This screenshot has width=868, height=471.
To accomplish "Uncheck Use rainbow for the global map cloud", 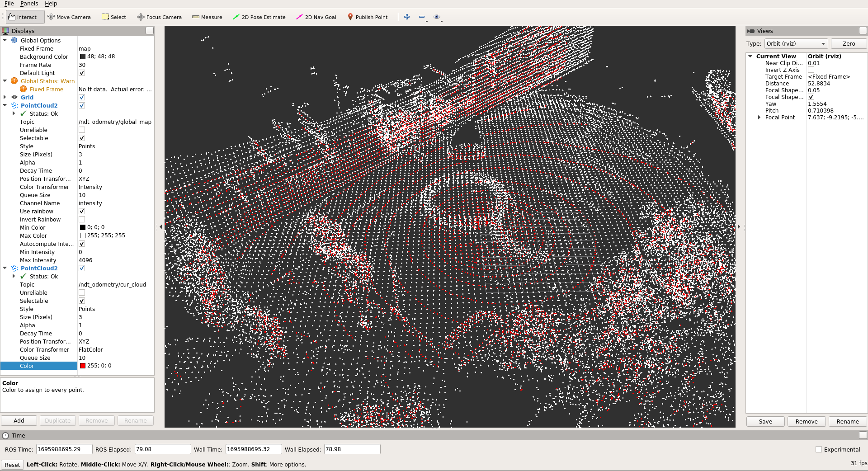I will (x=82, y=211).
